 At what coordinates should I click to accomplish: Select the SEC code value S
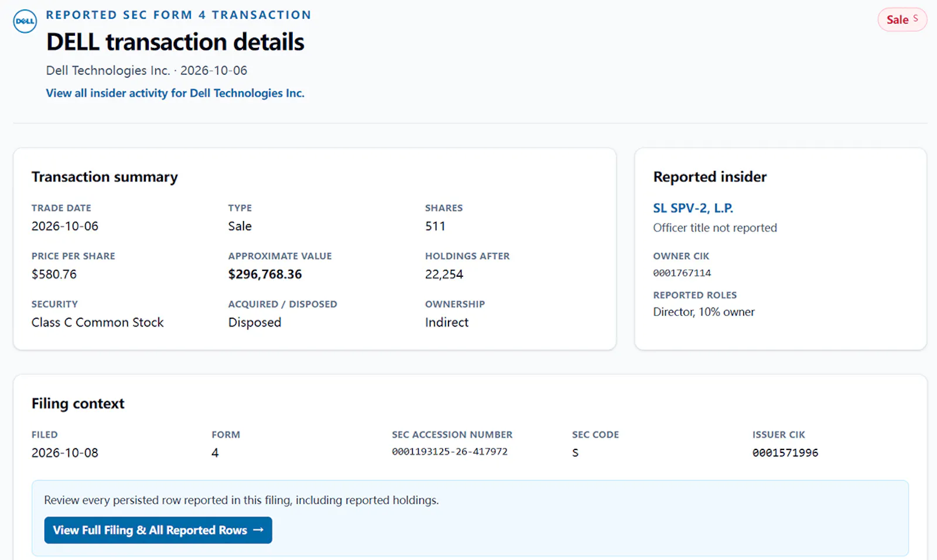click(575, 453)
